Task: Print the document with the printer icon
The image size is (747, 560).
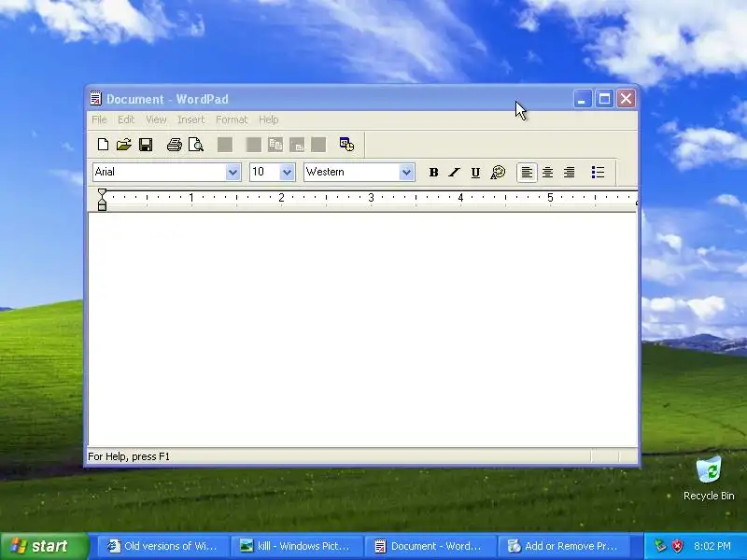Action: coord(175,145)
